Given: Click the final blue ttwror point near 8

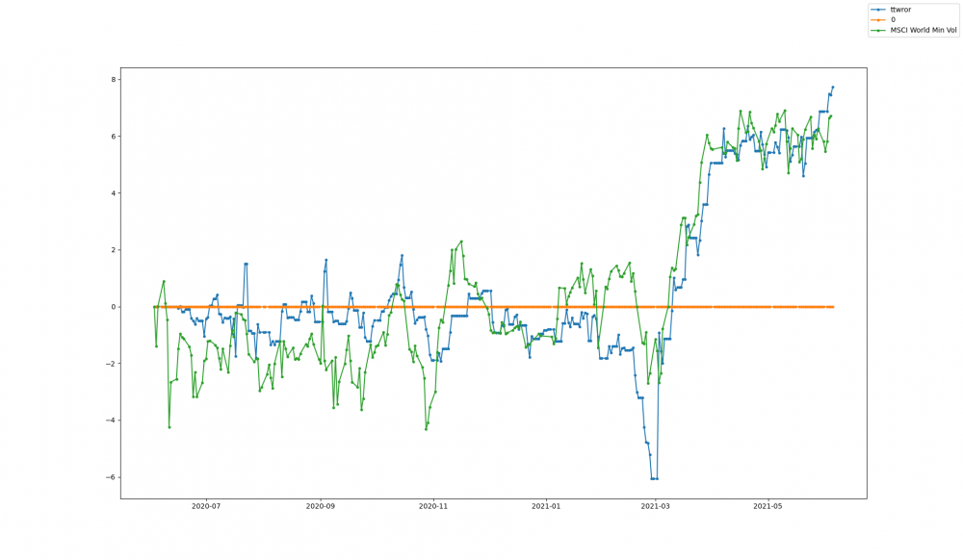Looking at the screenshot, I should [833, 88].
